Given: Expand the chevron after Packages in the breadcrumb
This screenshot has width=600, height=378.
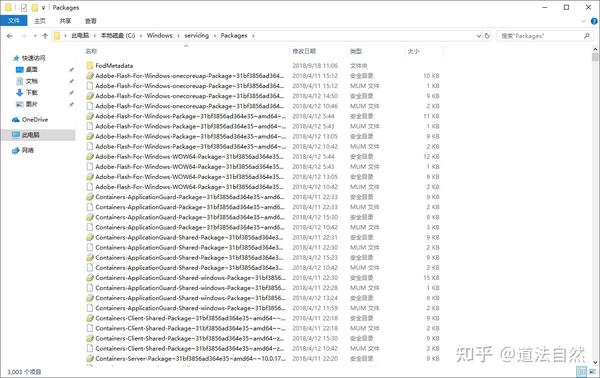Looking at the screenshot, I should (253, 36).
